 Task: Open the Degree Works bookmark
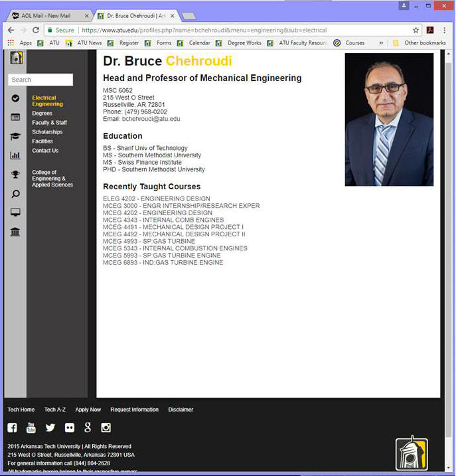click(239, 43)
